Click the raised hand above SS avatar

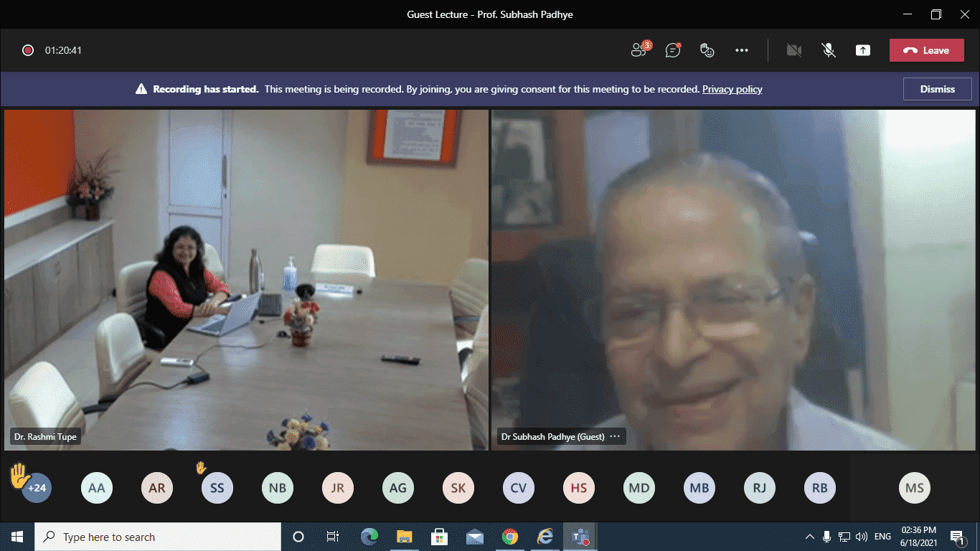(201, 468)
